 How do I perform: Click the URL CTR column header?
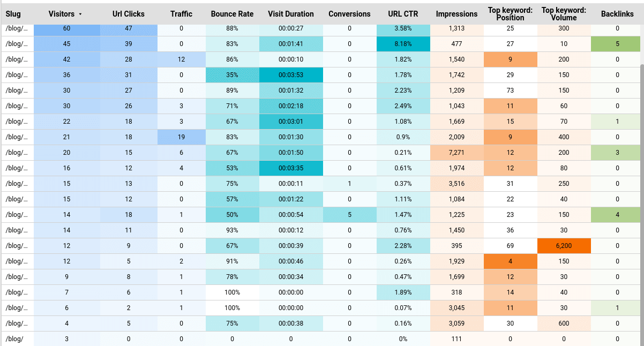(403, 14)
